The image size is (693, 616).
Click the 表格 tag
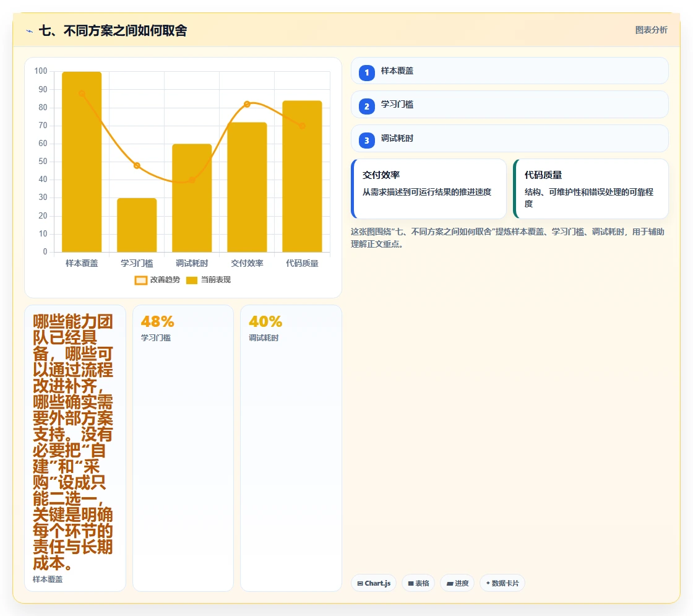[x=418, y=583]
